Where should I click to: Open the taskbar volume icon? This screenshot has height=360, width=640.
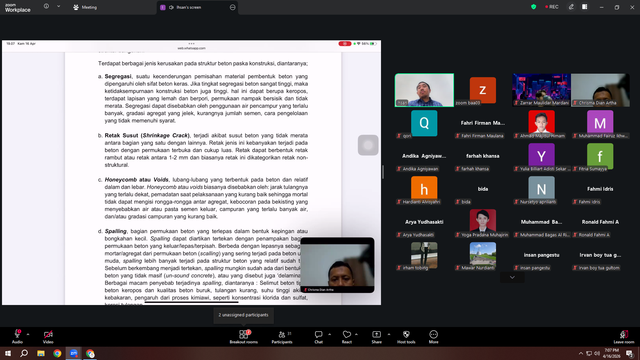597,353
